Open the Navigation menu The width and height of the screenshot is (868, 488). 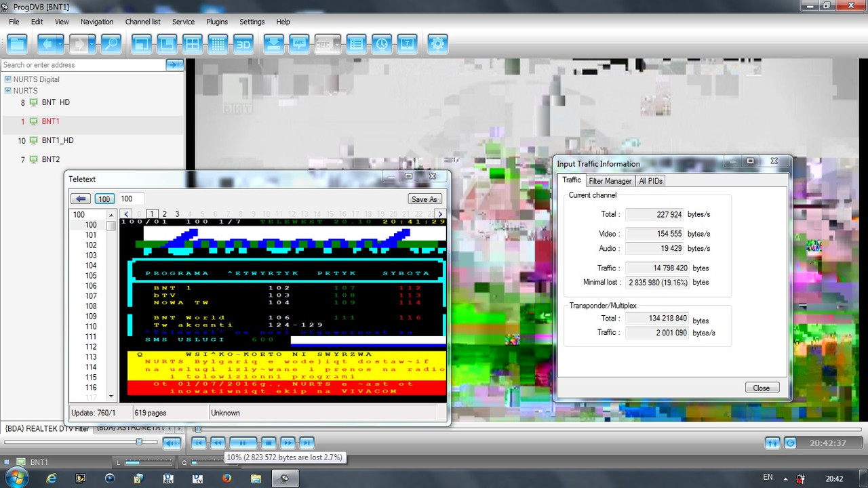tap(97, 22)
